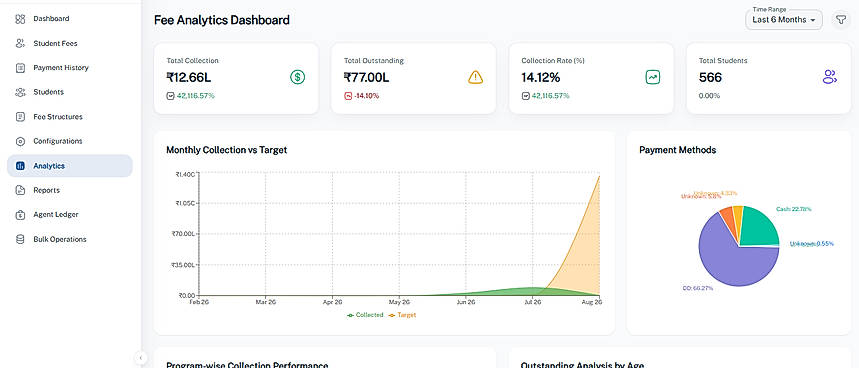Click the Agent Ledger icon

click(20, 215)
